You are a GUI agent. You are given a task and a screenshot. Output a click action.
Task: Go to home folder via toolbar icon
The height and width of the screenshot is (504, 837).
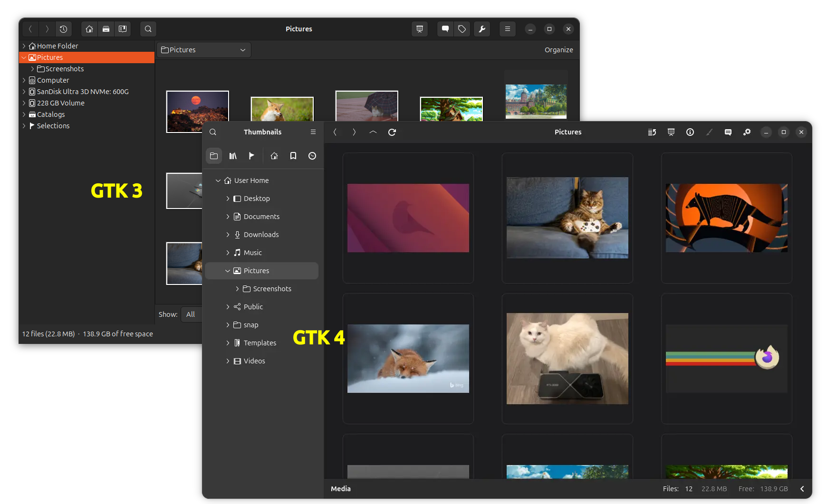click(x=89, y=29)
